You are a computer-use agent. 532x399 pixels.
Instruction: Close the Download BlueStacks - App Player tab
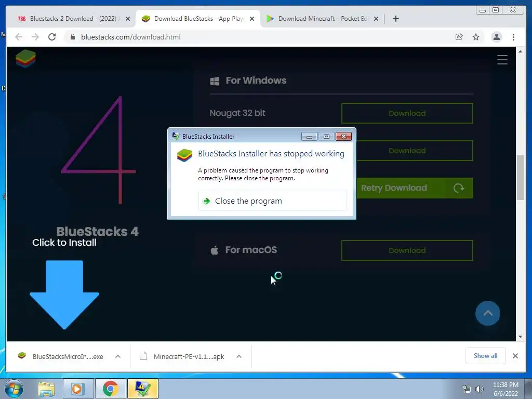pyautogui.click(x=252, y=19)
